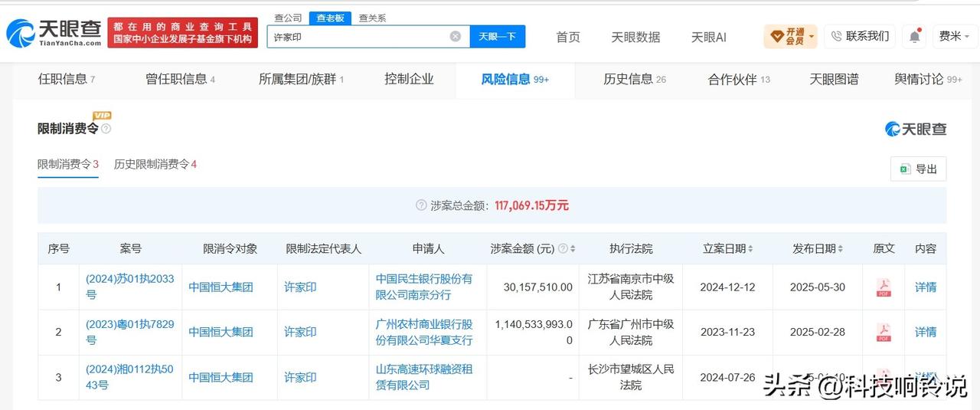
Task: Switch to 合作伙伴 tab
Action: [739, 79]
